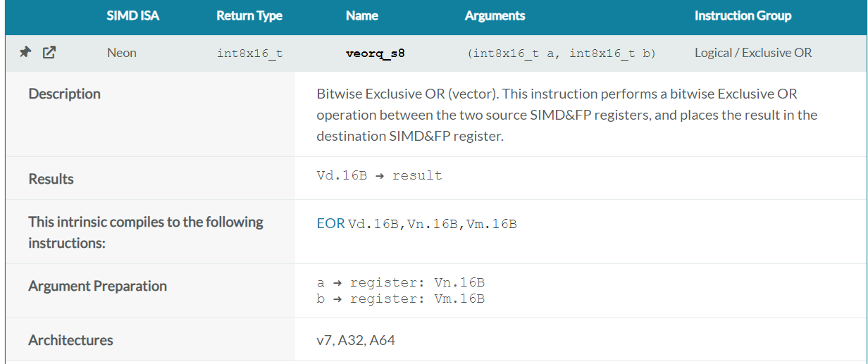This screenshot has width=868, height=364.
Task: Select the Name column header
Action: click(x=362, y=15)
